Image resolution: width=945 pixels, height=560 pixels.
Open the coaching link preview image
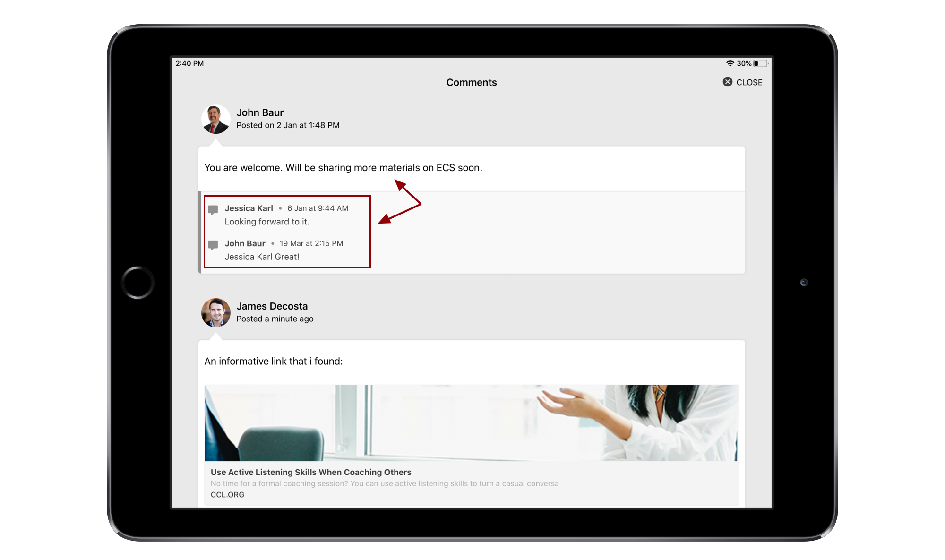[x=471, y=423]
